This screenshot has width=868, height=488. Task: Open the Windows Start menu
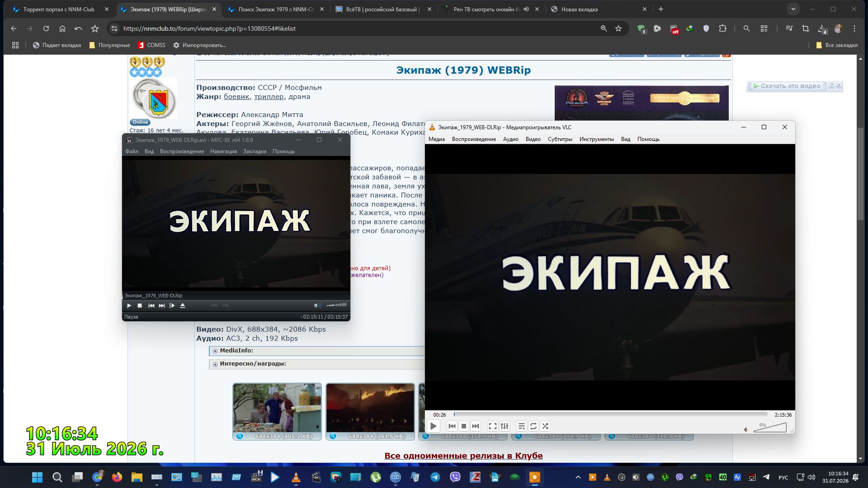[37, 477]
